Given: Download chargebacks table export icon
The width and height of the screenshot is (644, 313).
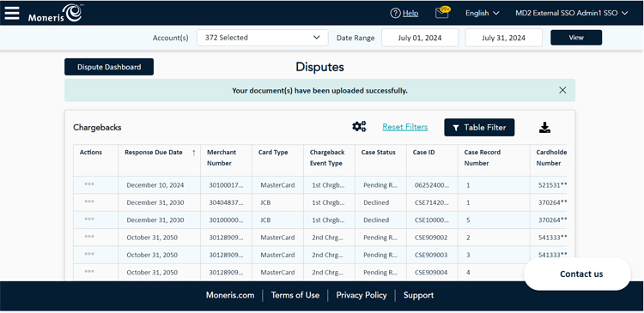Looking at the screenshot, I should (x=544, y=128).
